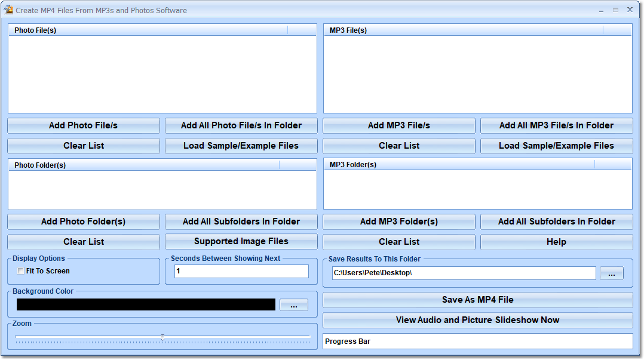This screenshot has height=360, width=644.
Task: Click Add MP3 Folder(s)
Action: [398, 221]
